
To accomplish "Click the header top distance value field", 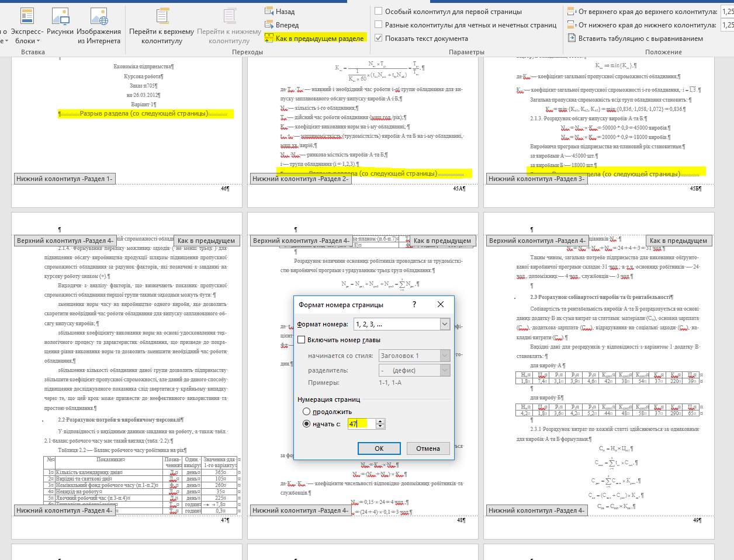I will coord(727,11).
